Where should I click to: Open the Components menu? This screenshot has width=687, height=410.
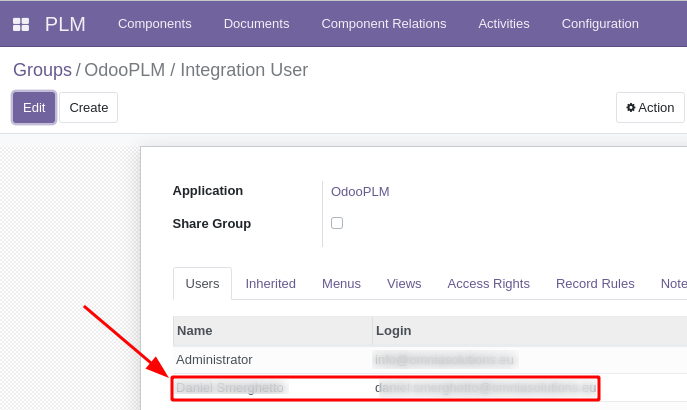[155, 24]
